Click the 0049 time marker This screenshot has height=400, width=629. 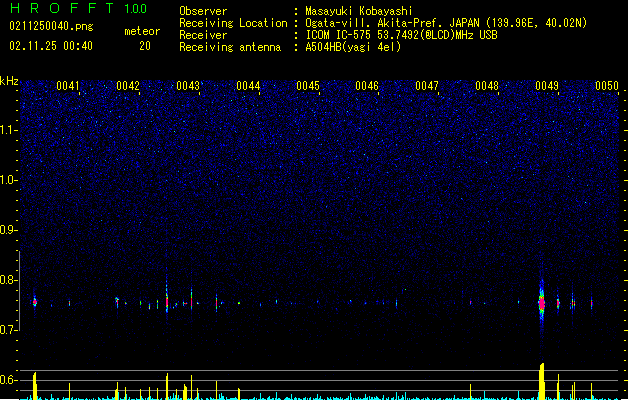[x=547, y=86]
